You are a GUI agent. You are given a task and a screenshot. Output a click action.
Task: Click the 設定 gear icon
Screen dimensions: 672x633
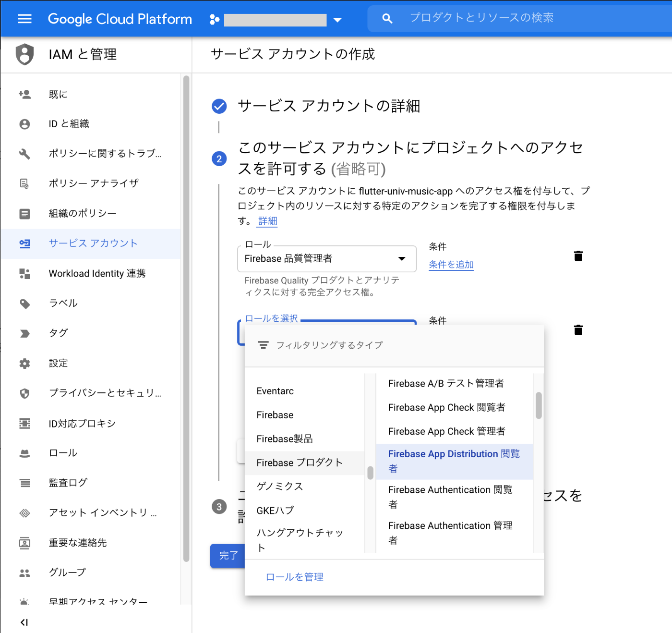[24, 364]
